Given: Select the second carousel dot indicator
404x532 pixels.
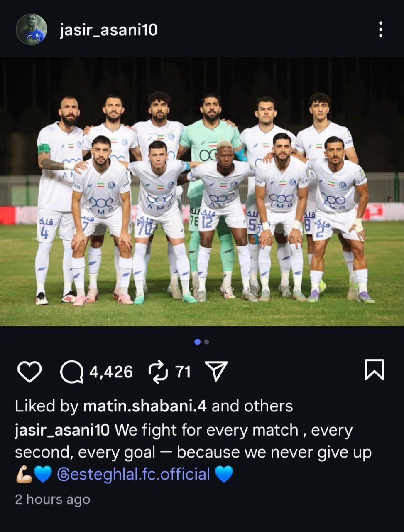Looking at the screenshot, I should pos(207,342).
